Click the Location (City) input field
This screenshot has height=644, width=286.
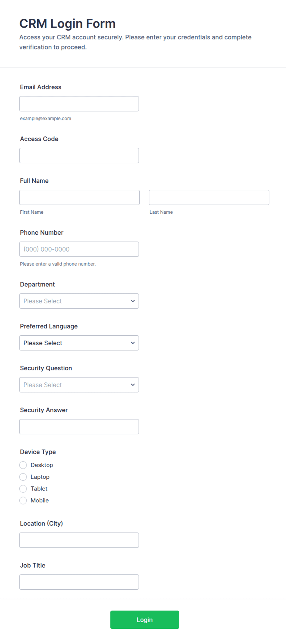pos(79,540)
